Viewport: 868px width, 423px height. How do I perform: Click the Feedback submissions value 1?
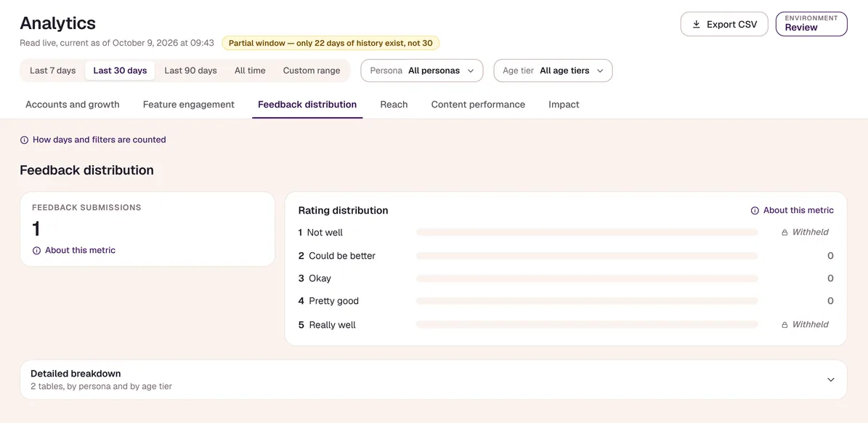(36, 229)
